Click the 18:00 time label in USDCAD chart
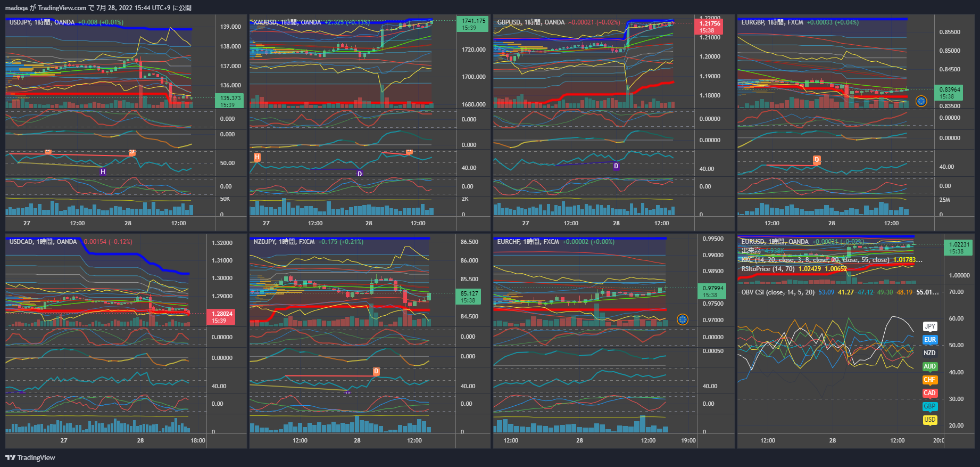The height and width of the screenshot is (467, 980). point(198,440)
